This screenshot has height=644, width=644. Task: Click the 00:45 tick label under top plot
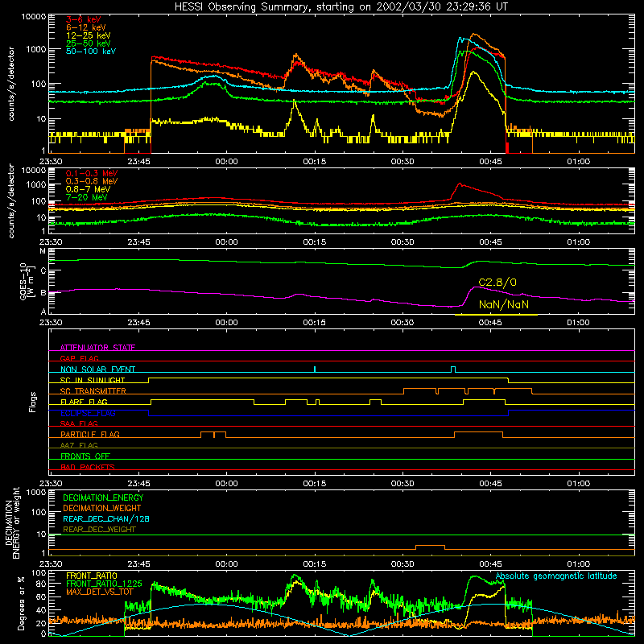(490, 162)
